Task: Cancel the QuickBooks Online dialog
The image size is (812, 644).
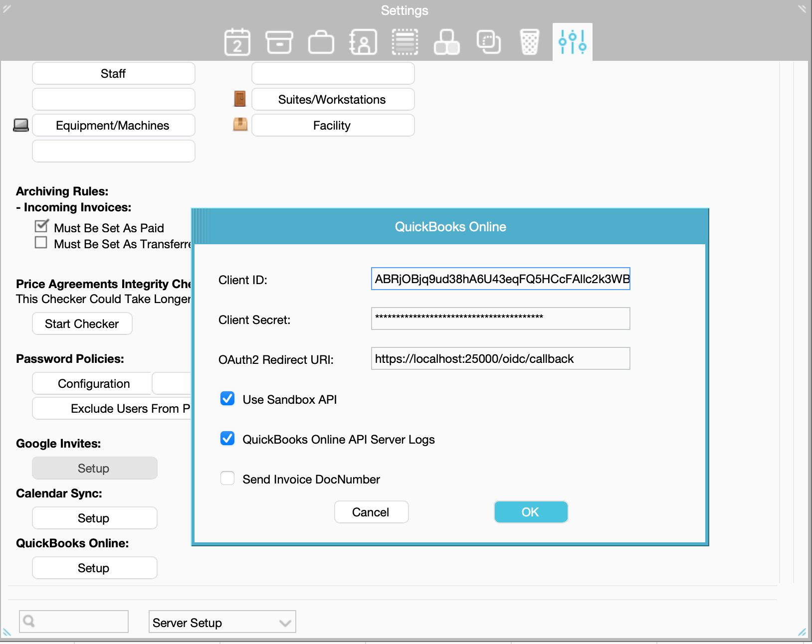Action: click(x=372, y=512)
